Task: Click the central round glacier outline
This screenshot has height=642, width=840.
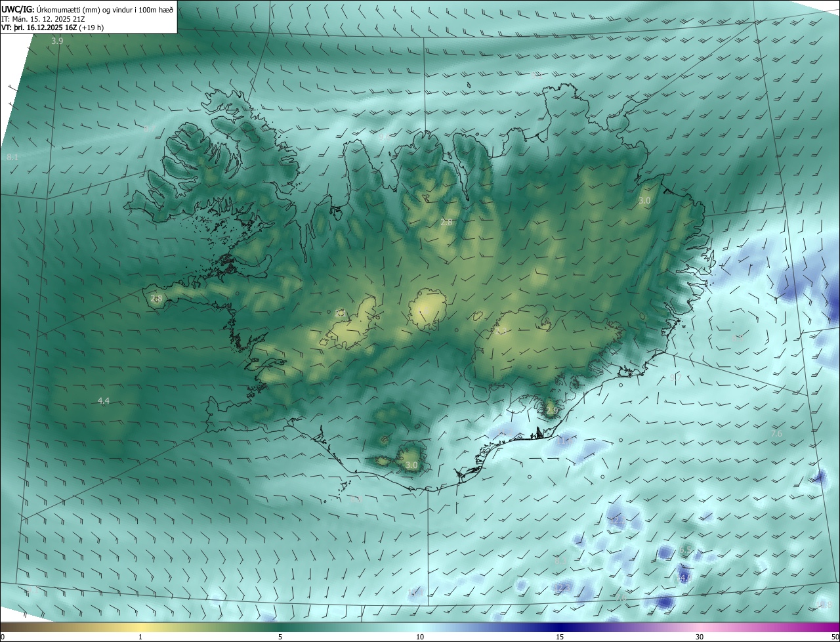Action: (428, 308)
